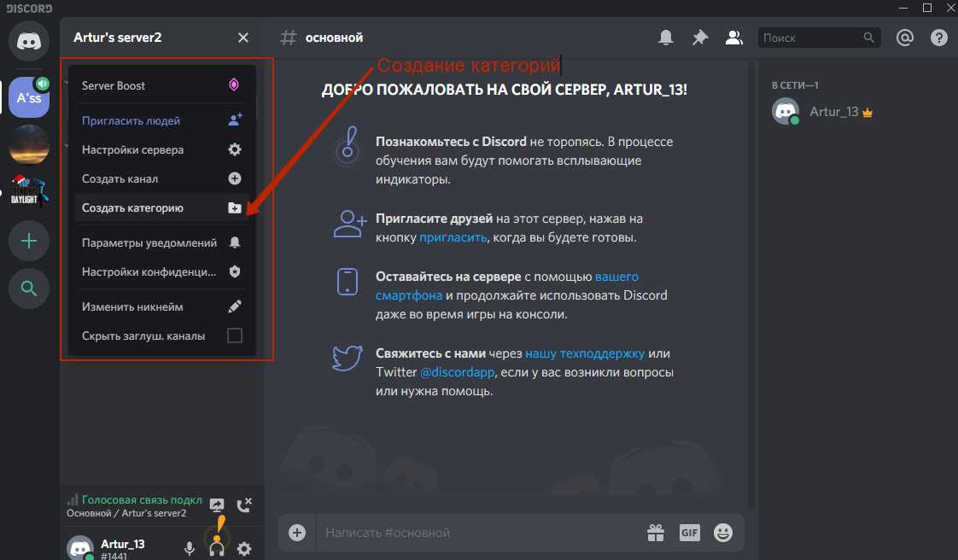Click the notification bell icon in header
Screen dimensions: 958x560
(666, 38)
